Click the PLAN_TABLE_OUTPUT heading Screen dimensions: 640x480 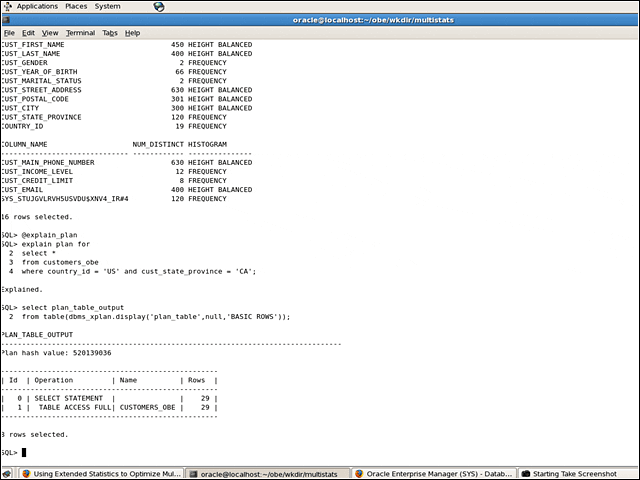(37, 335)
